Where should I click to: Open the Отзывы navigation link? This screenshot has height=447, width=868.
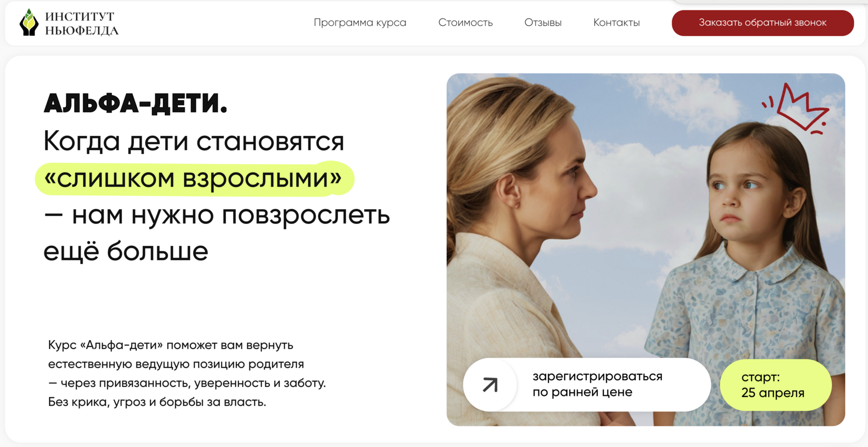pyautogui.click(x=543, y=23)
